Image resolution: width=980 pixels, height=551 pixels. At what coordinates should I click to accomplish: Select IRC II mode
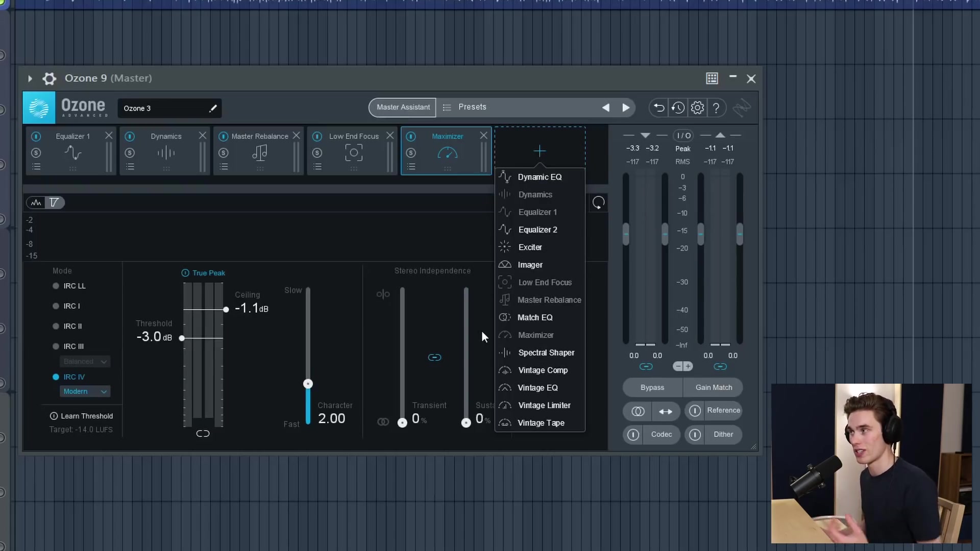pyautogui.click(x=67, y=327)
